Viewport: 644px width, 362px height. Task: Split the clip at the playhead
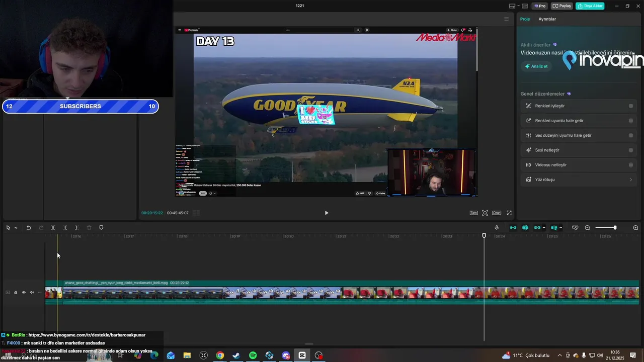coord(53,228)
